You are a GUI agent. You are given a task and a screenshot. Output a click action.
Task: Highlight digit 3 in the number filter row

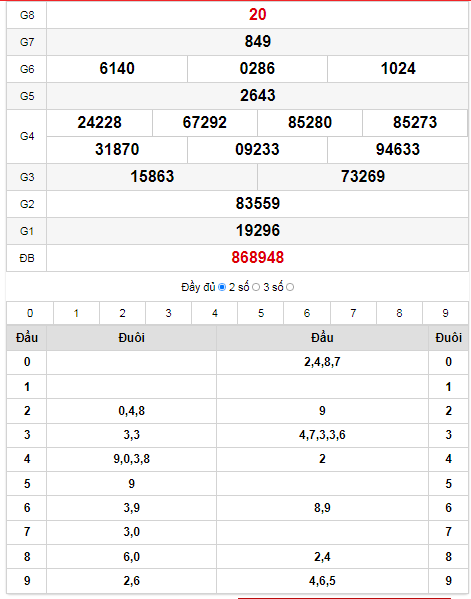tap(168, 313)
